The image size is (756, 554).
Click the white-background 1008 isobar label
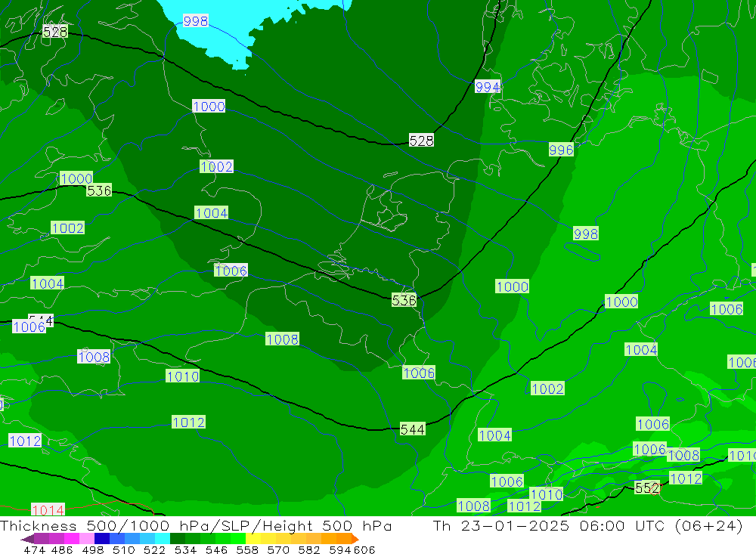point(94,357)
